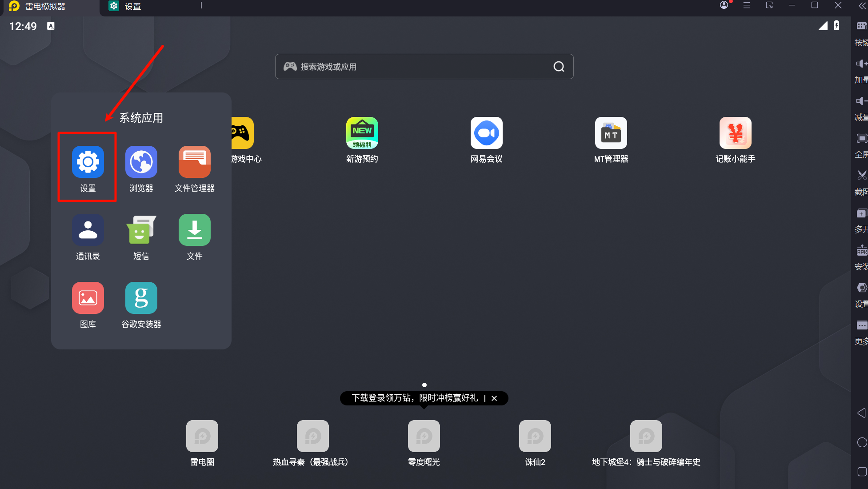Open the 图库 gallery app
868x489 pixels.
pyautogui.click(x=88, y=298)
